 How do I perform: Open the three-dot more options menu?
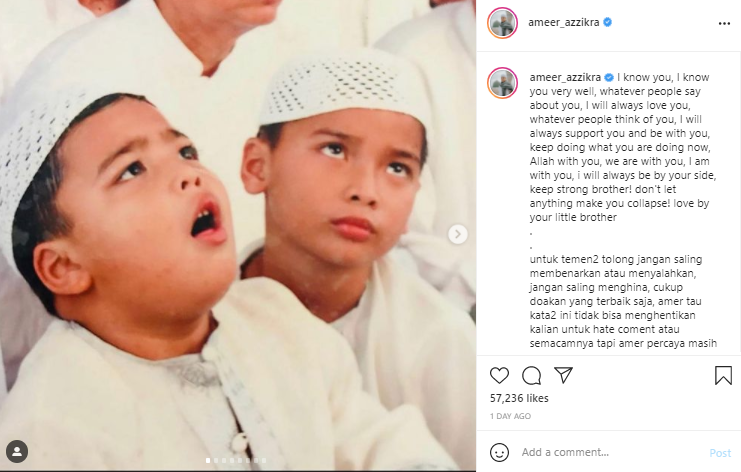(x=724, y=23)
